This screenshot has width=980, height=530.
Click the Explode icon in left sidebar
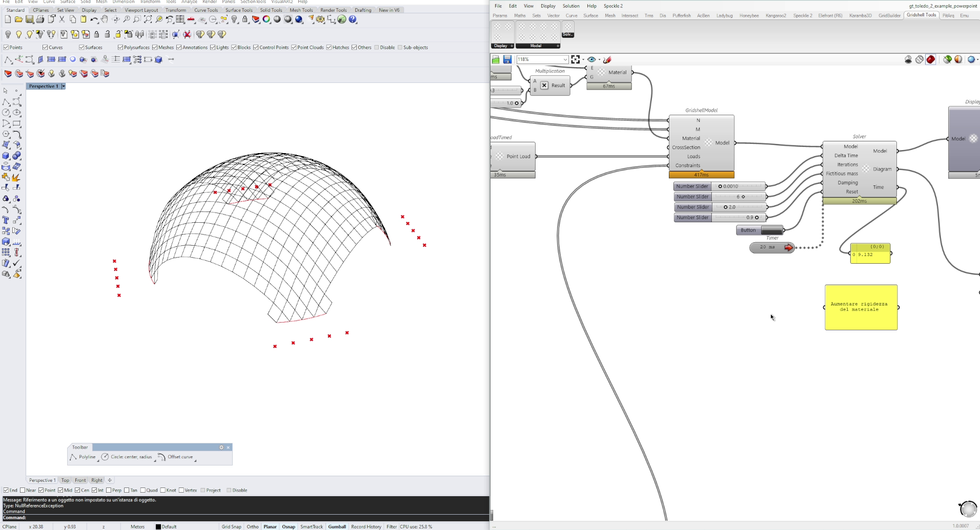pos(16,177)
